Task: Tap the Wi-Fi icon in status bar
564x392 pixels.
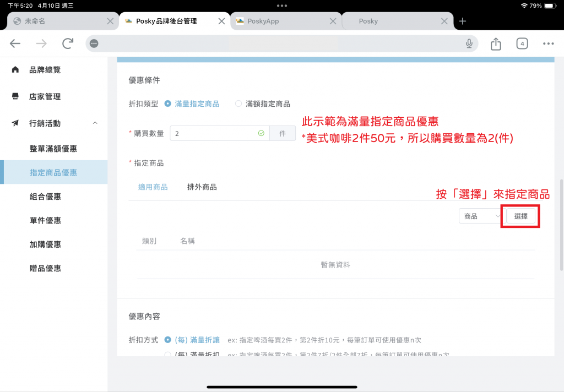Action: pos(524,6)
